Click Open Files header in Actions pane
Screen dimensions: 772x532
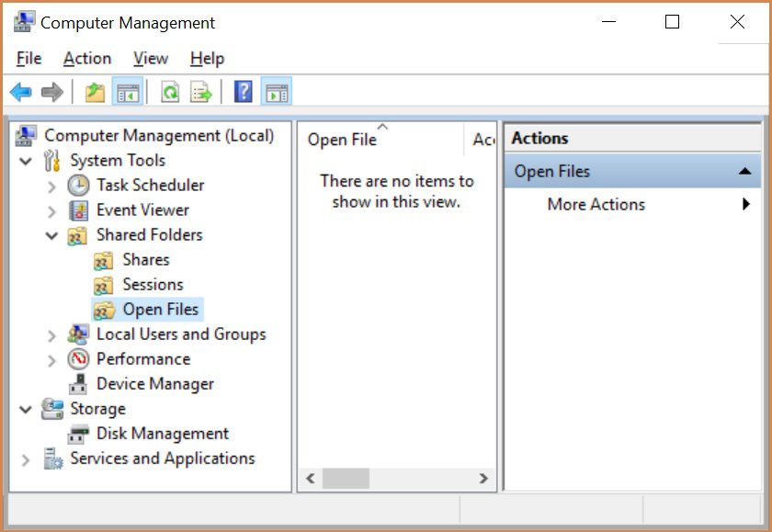coord(632,171)
